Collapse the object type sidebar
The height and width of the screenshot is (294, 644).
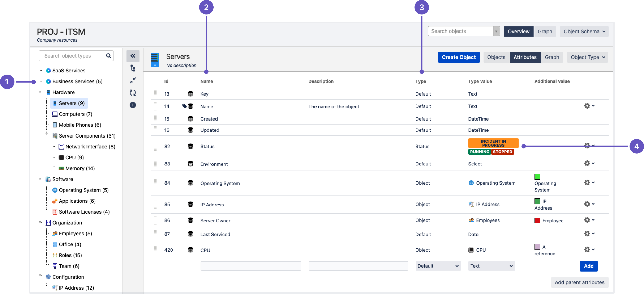pos(133,56)
